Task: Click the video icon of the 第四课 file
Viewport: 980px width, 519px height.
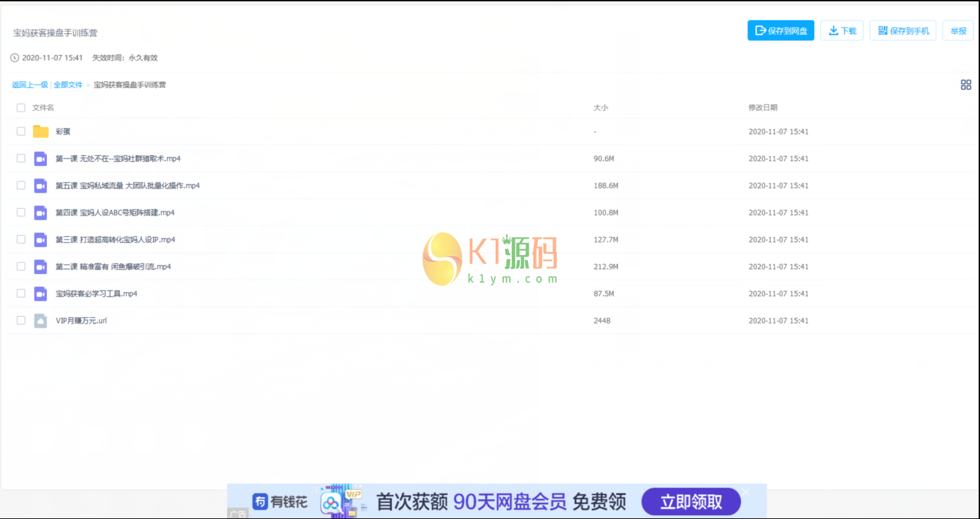Action: [41, 212]
